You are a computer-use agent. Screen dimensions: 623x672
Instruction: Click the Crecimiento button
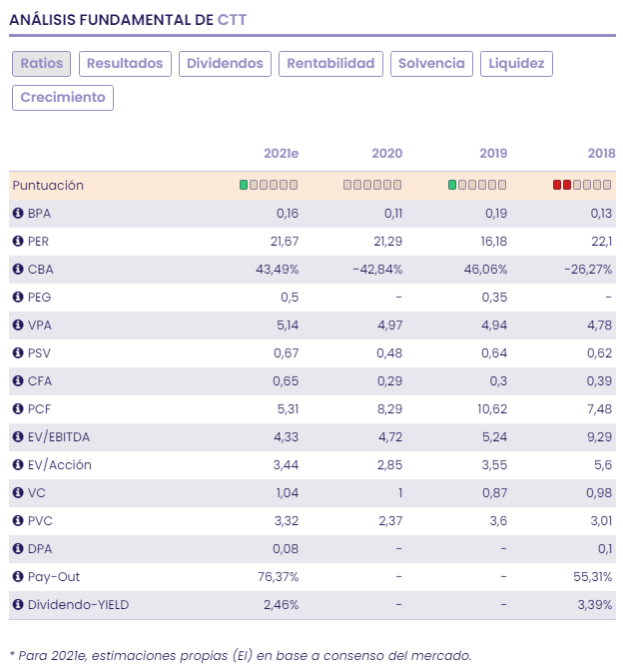click(62, 98)
